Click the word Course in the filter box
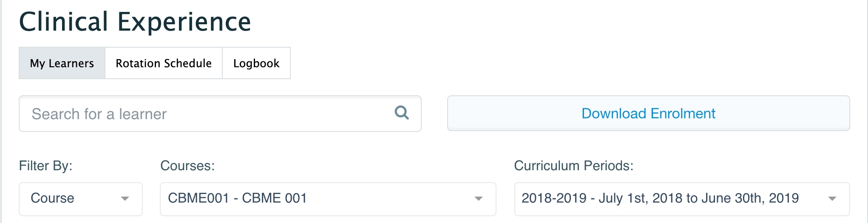Screen dimensions: 868x223 point(52,198)
